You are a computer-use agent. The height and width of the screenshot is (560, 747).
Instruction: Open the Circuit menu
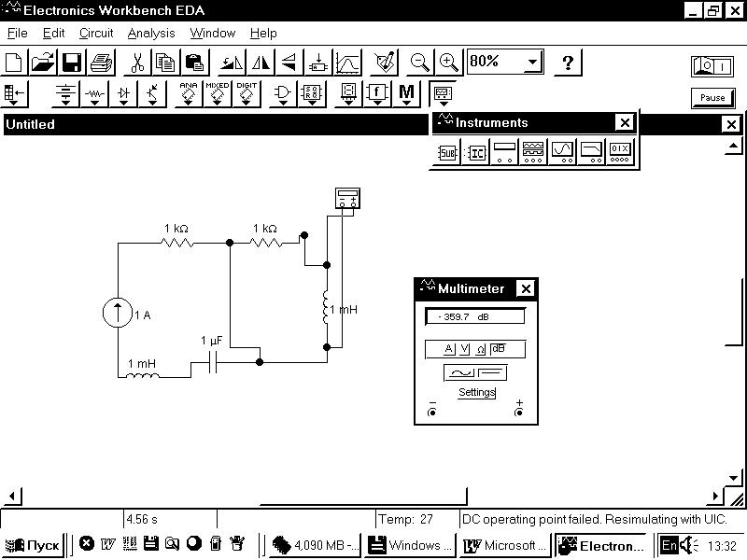[x=96, y=34]
